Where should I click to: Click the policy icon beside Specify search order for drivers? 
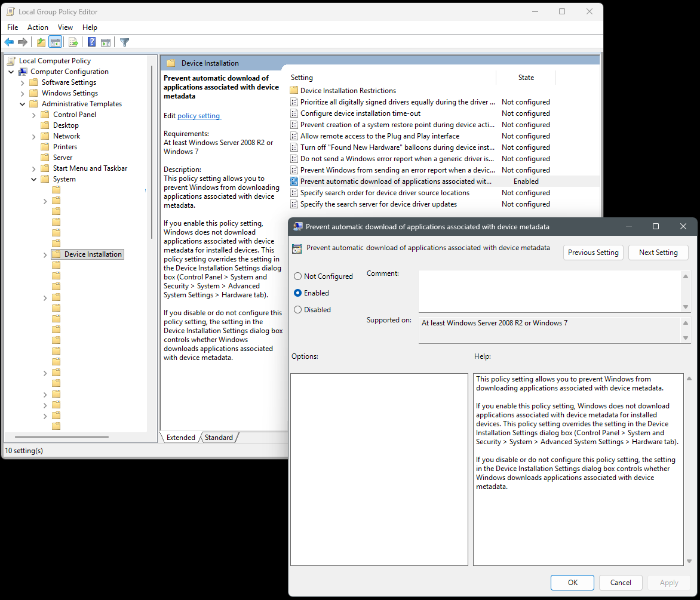tap(294, 193)
